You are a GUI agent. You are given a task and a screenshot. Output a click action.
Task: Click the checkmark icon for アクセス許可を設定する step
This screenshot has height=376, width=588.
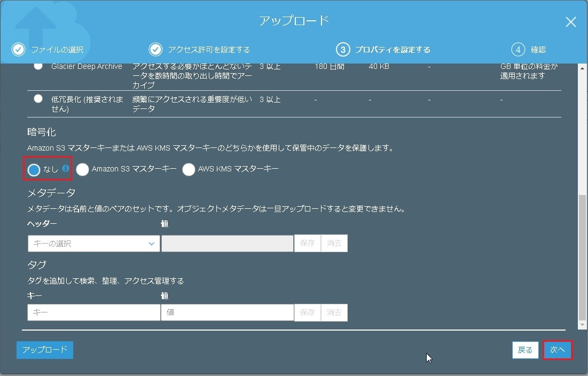coord(156,49)
